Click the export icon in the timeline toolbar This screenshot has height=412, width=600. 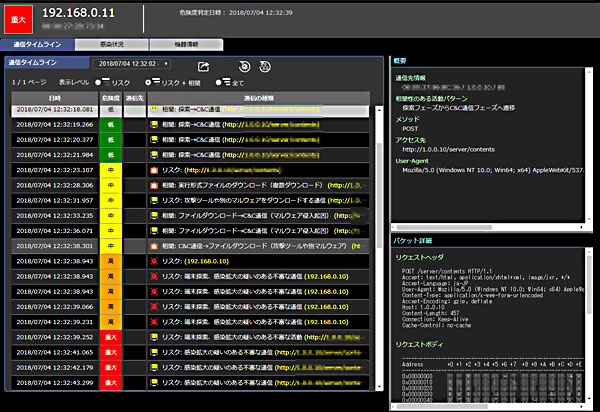pyautogui.click(x=203, y=67)
